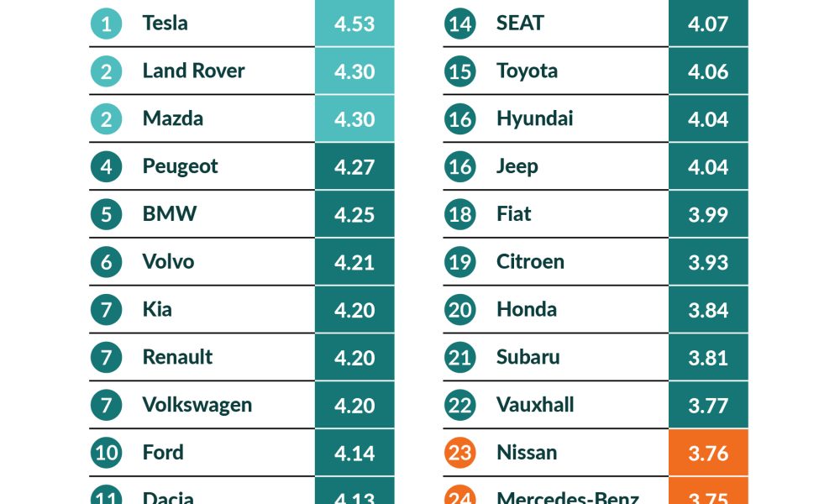Select the rank 20 badge beside Honda
Screen dimensions: 840x504
pos(459,310)
